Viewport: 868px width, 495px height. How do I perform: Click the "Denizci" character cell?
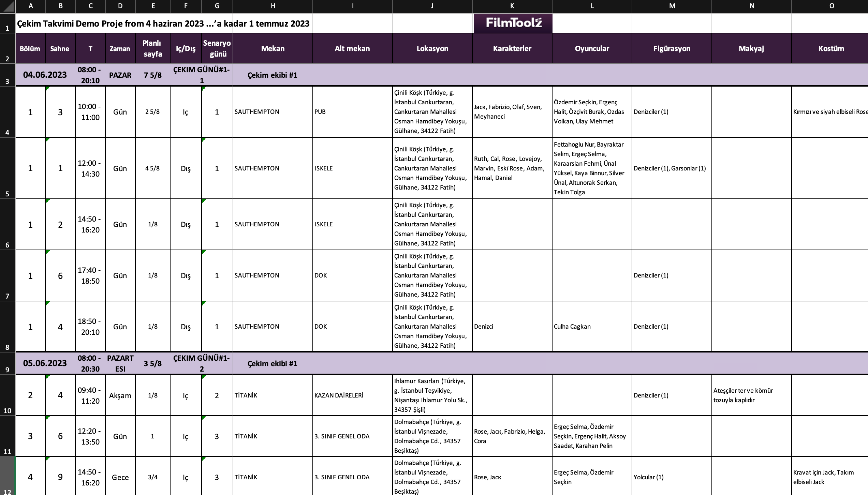[x=512, y=327]
